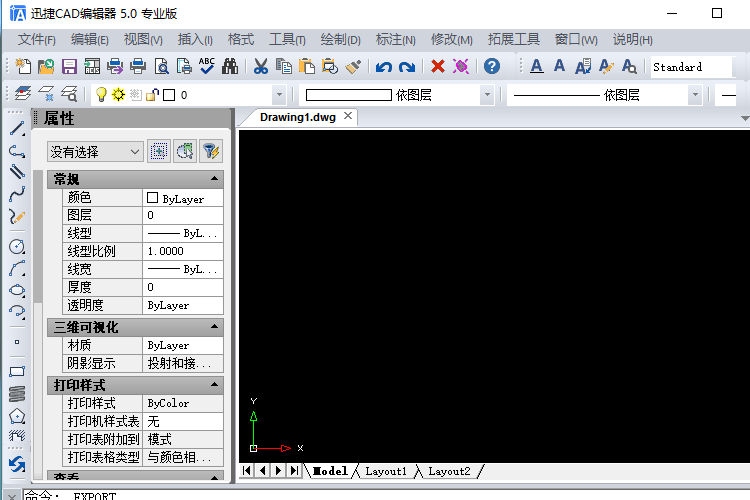Collapse the 三维可视化 section
The width and height of the screenshot is (750, 500).
(x=214, y=326)
